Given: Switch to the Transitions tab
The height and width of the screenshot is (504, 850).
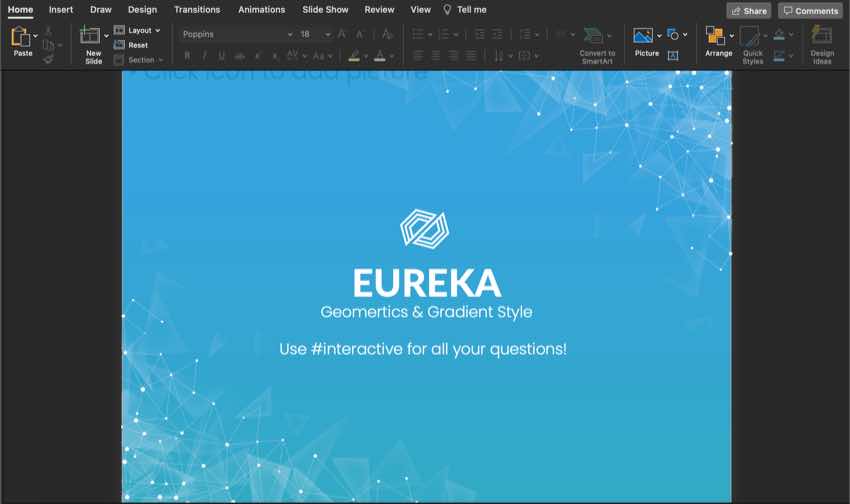Looking at the screenshot, I should 197,10.
